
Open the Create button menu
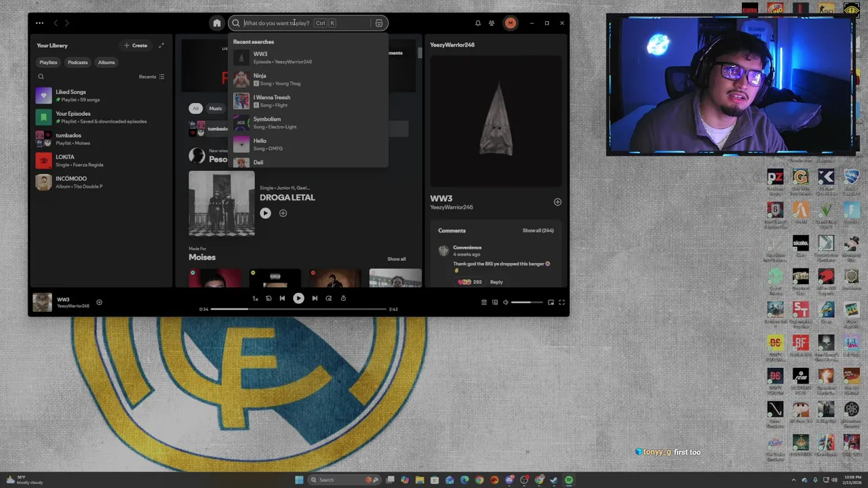tap(136, 45)
